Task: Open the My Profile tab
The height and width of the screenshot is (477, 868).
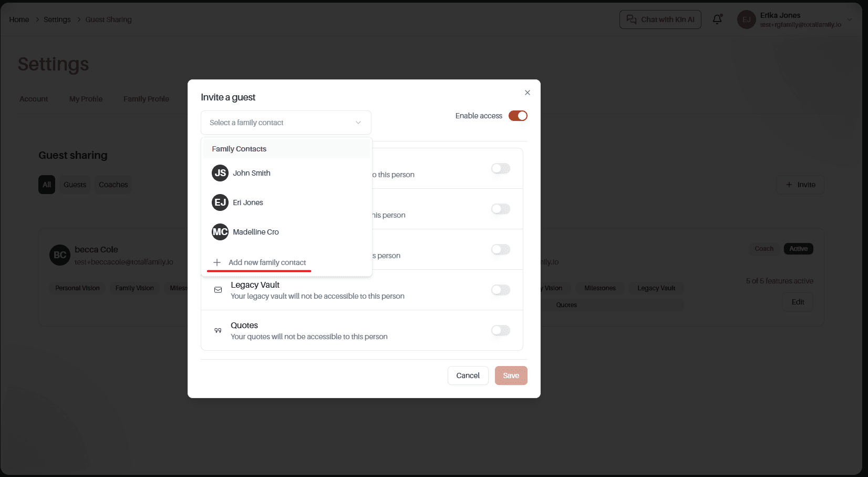Action: (x=86, y=99)
